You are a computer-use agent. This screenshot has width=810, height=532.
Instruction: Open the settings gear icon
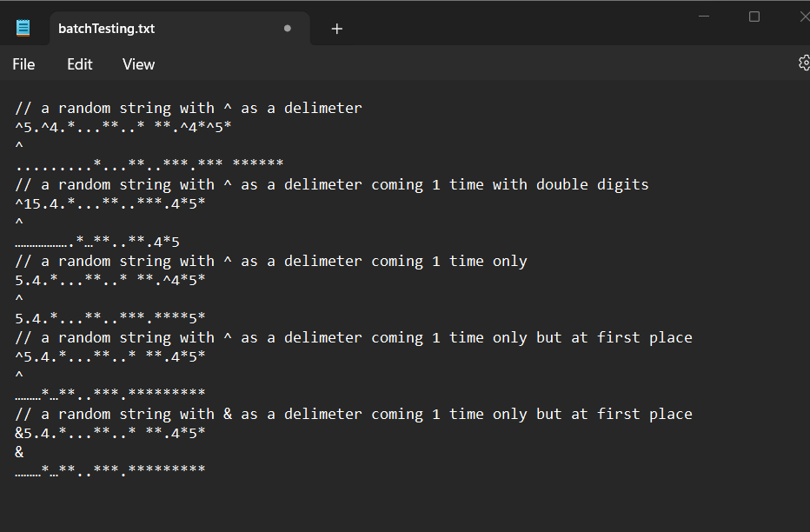[804, 63]
